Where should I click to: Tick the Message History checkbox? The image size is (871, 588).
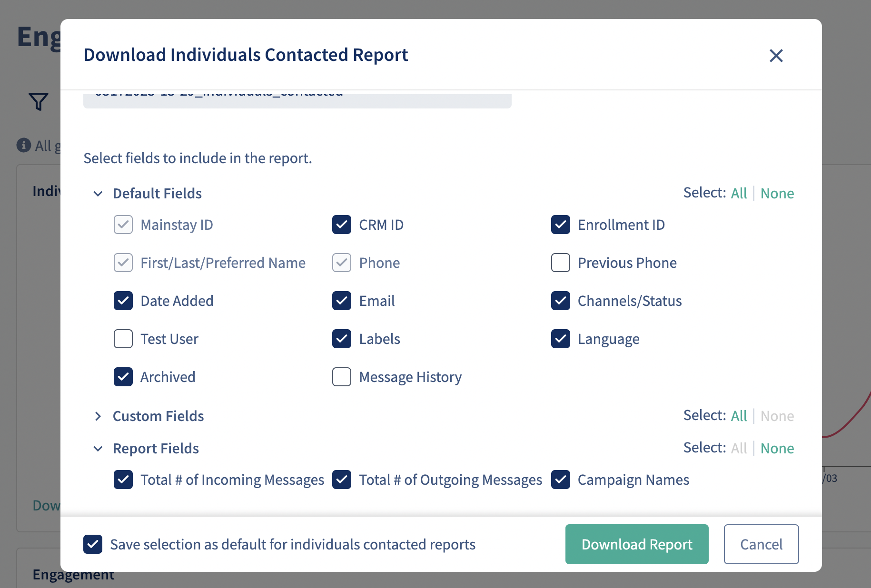tap(342, 377)
